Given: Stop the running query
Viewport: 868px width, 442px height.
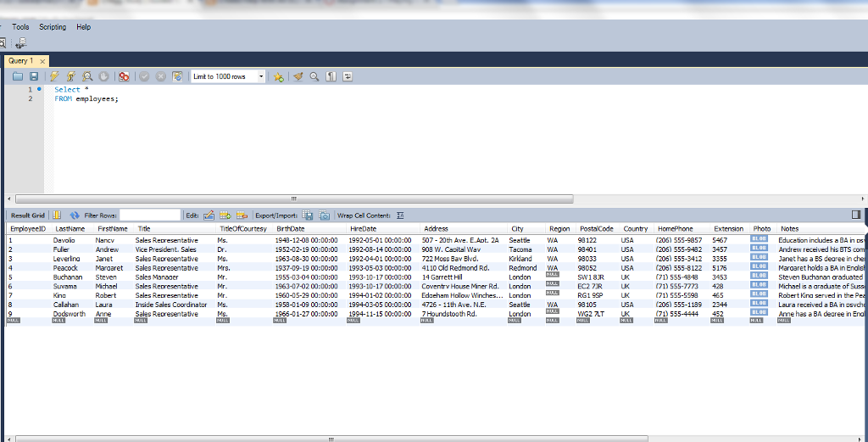Looking at the screenshot, I should coord(103,76).
